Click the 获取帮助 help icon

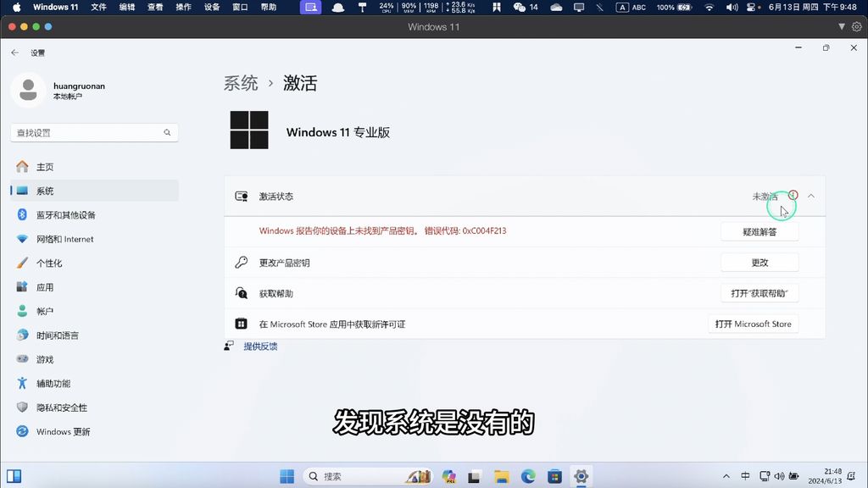tap(242, 293)
